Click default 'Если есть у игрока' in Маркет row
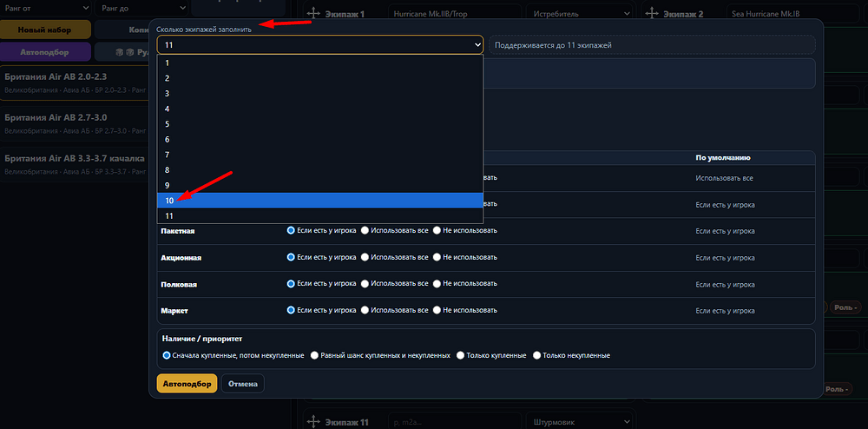Screen dimensions: 868x429 (725, 311)
